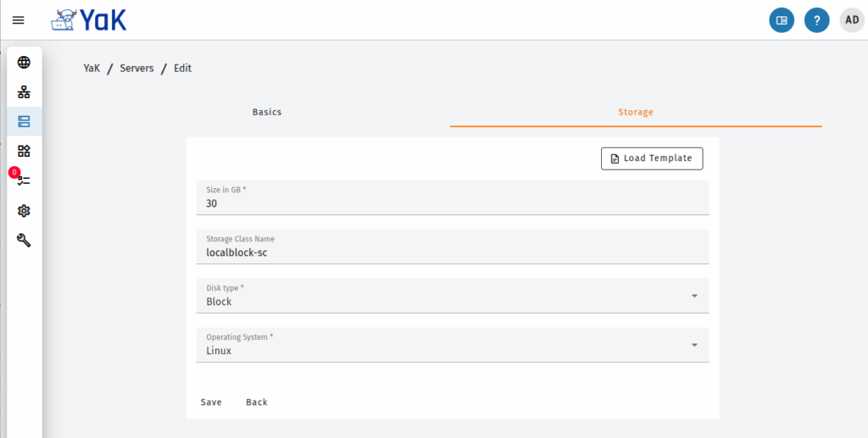Click the Load Template button
Screen dimensions: 868x438
[x=652, y=158]
